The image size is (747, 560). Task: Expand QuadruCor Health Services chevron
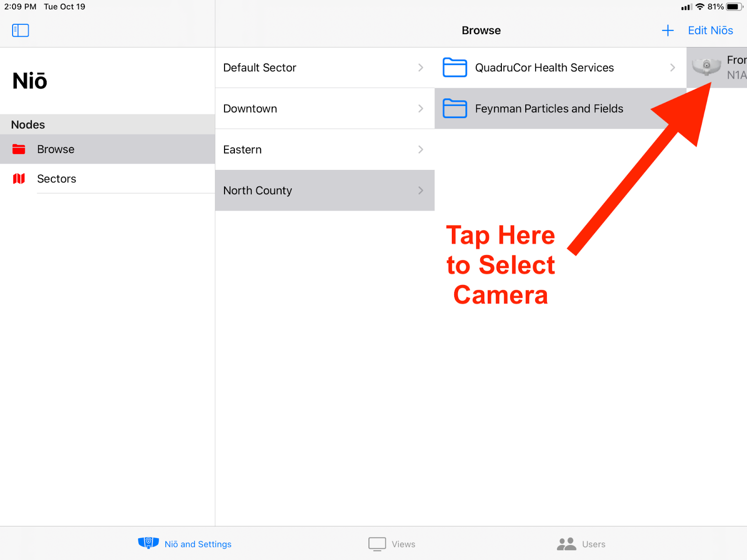[672, 68]
